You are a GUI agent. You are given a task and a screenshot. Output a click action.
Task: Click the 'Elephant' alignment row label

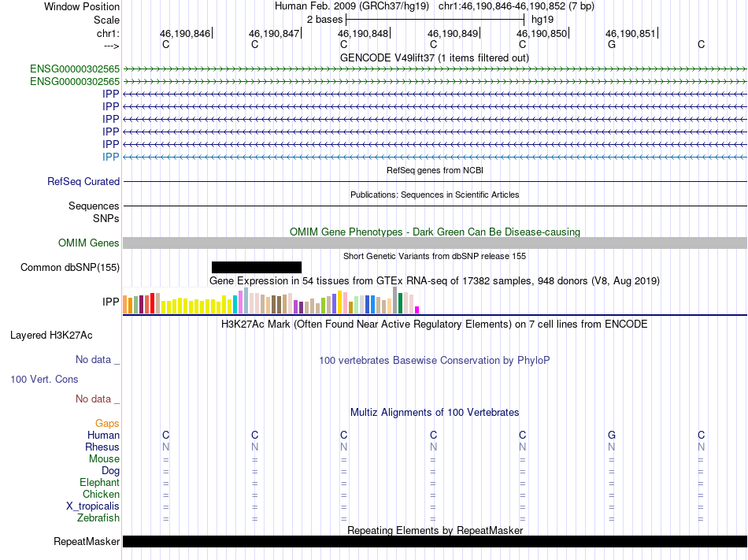(99, 482)
